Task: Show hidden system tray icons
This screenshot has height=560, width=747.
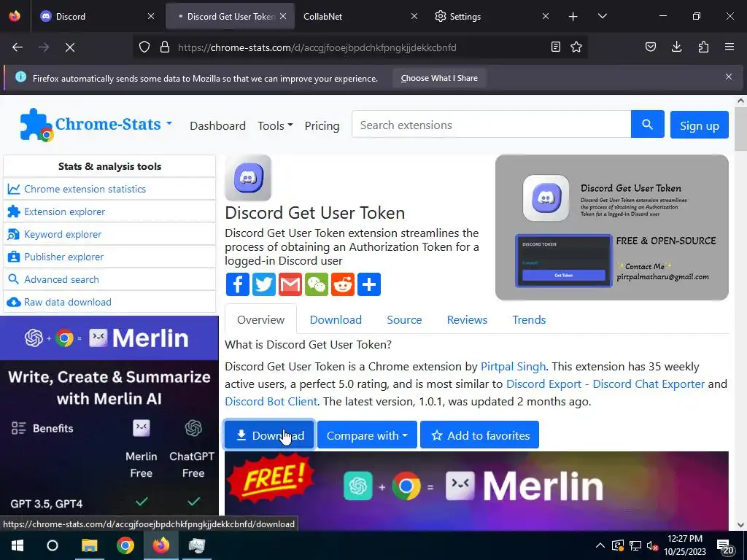Action: click(600, 545)
